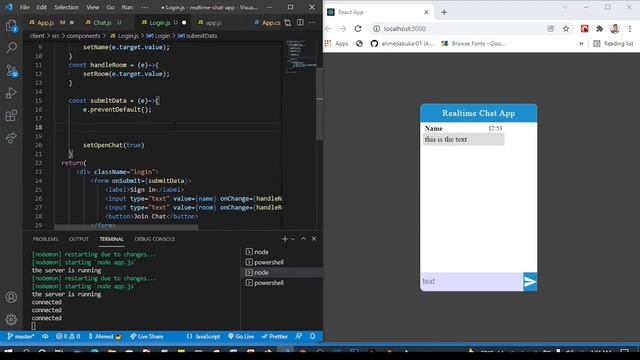Switch to the Output panel tab

79,239
